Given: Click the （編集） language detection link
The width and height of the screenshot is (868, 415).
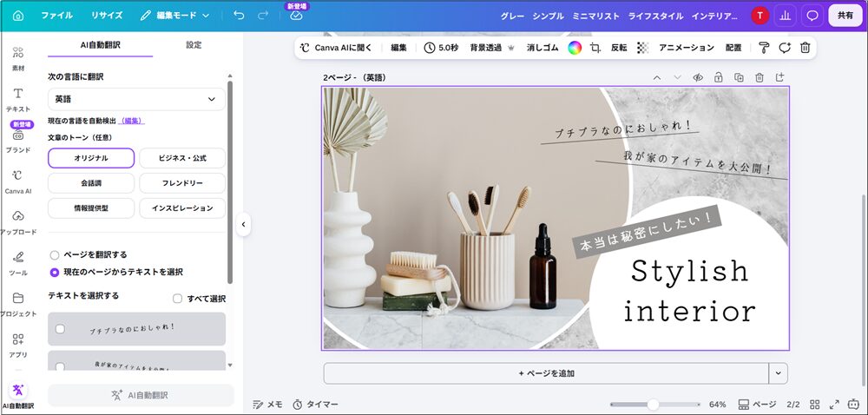Looking at the screenshot, I should (131, 121).
